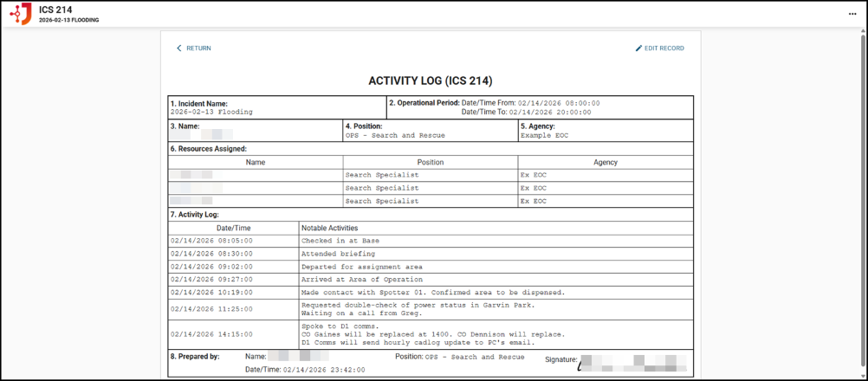Select the Operational Period Date/Time From value
Screen dimensions: 868x381
tap(559, 103)
